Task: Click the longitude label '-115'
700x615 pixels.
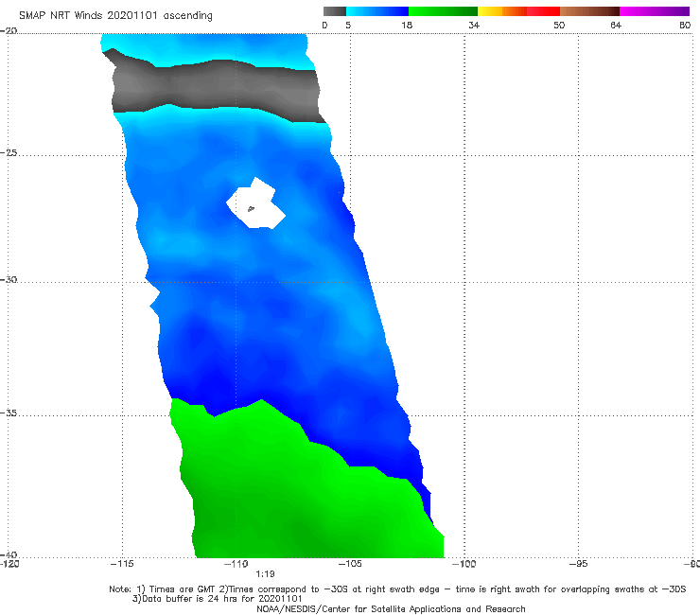Action: (122, 564)
